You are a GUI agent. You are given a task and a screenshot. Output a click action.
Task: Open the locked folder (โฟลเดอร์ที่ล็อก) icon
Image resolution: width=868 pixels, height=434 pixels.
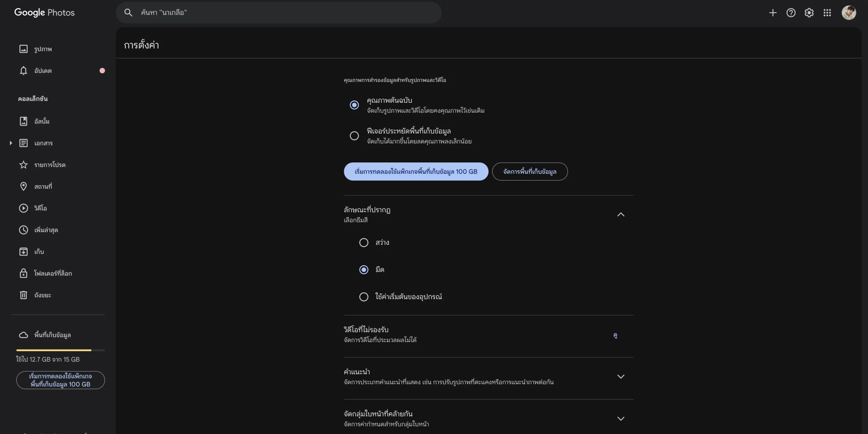(23, 273)
